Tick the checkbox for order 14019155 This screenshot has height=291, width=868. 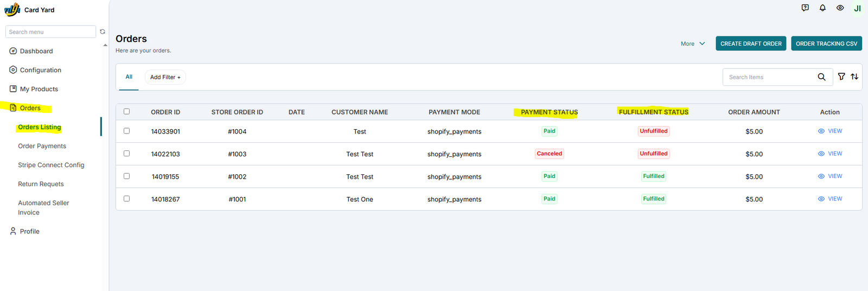[x=126, y=176]
